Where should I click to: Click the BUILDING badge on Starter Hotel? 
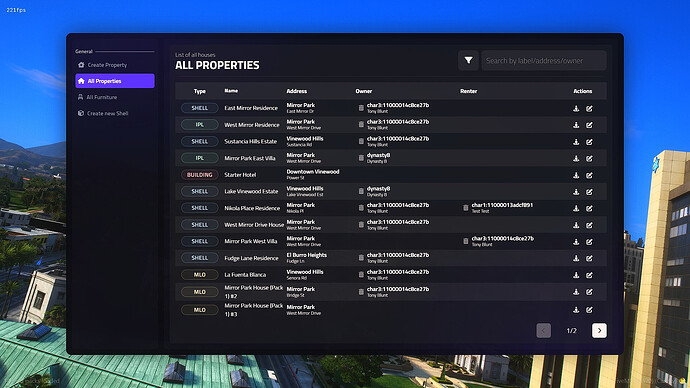pos(199,175)
